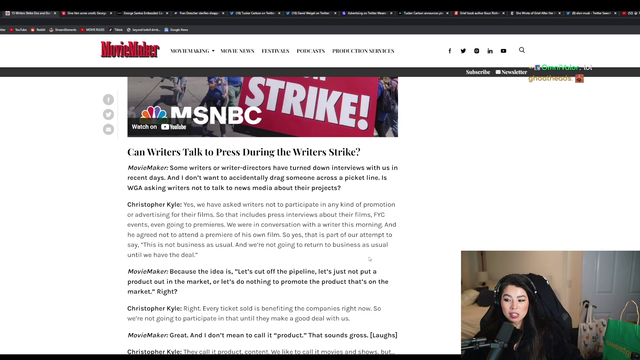Open the Tiktok bookmark

coord(116,30)
